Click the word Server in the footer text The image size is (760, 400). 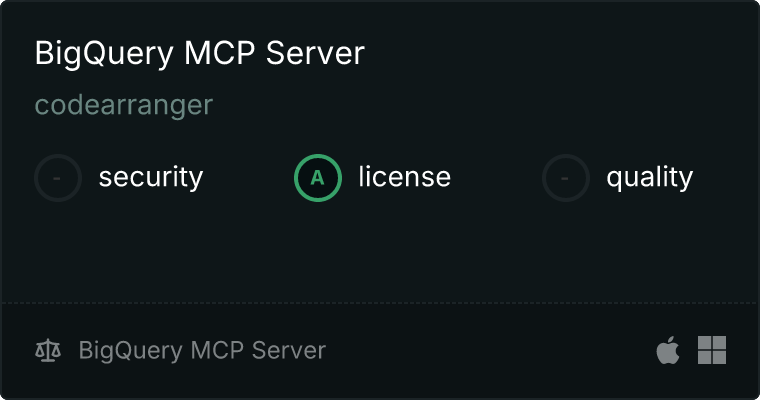[x=289, y=350]
